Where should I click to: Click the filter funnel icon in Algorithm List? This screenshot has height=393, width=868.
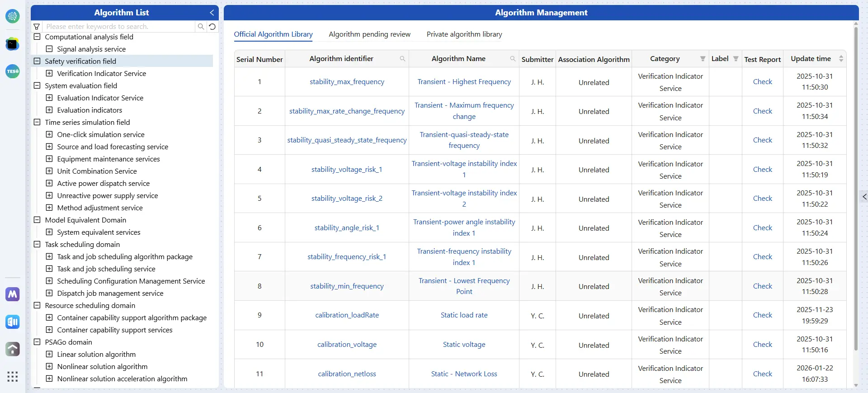coord(37,27)
